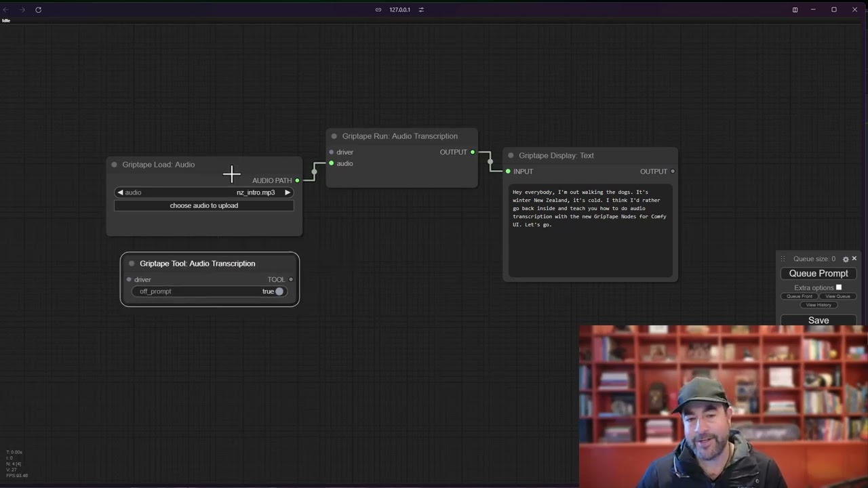Click the audio input connector on Run node
Image resolution: width=868 pixels, height=488 pixels.
(x=332, y=163)
